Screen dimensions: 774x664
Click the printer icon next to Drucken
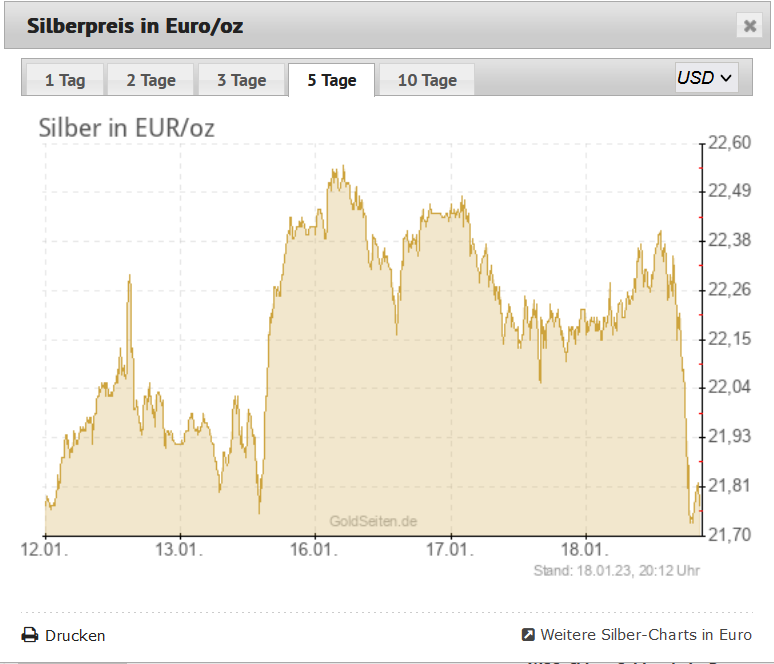tap(30, 635)
